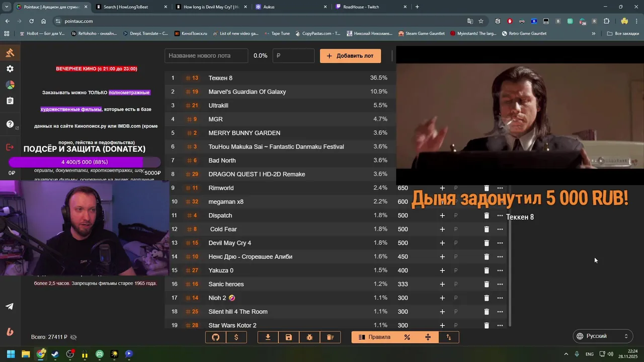Viewport: 644px width, 362px height.
Task: Open the DeepL Translate bookmark
Action: pos(145,34)
